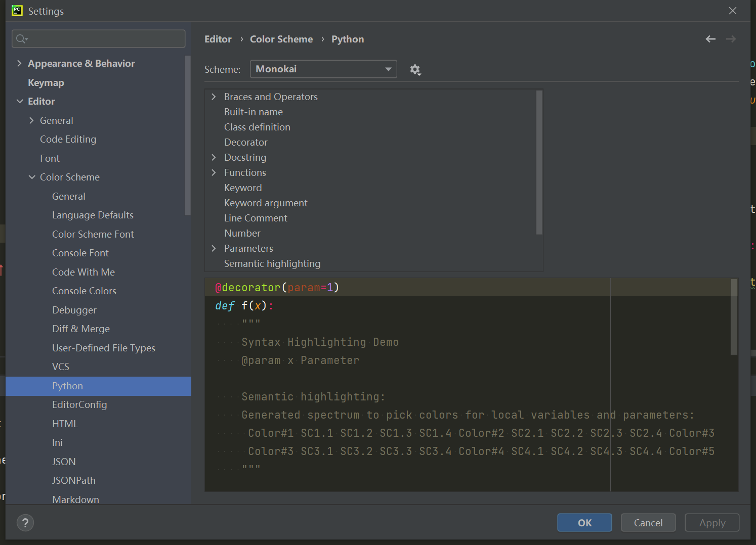
Task: Expand the Parameters group
Action: pos(214,248)
